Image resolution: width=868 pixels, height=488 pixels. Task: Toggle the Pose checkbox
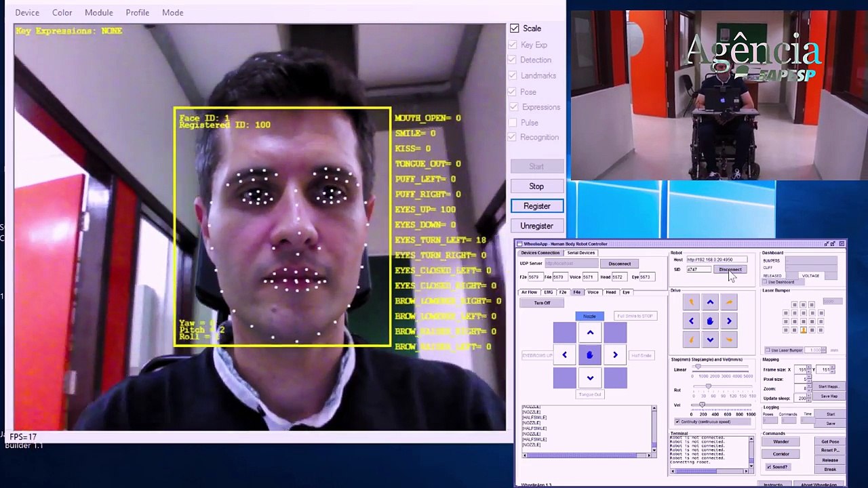(x=512, y=91)
